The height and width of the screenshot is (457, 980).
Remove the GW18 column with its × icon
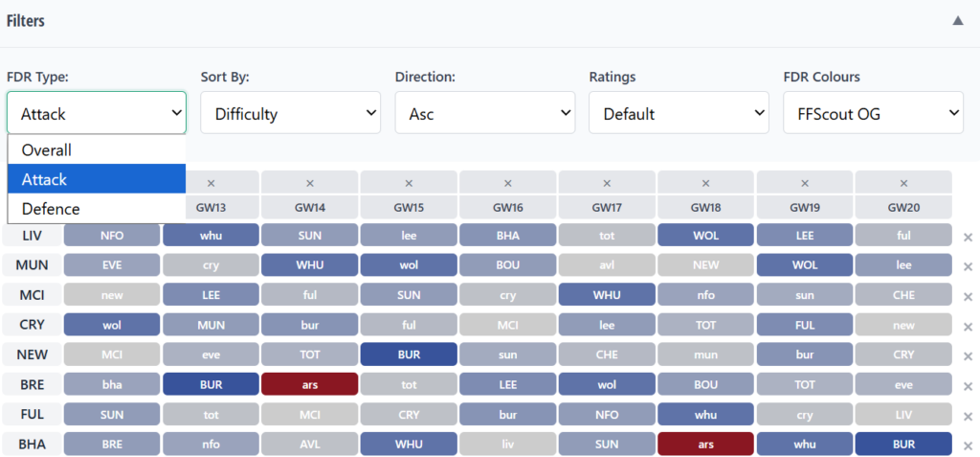point(705,183)
